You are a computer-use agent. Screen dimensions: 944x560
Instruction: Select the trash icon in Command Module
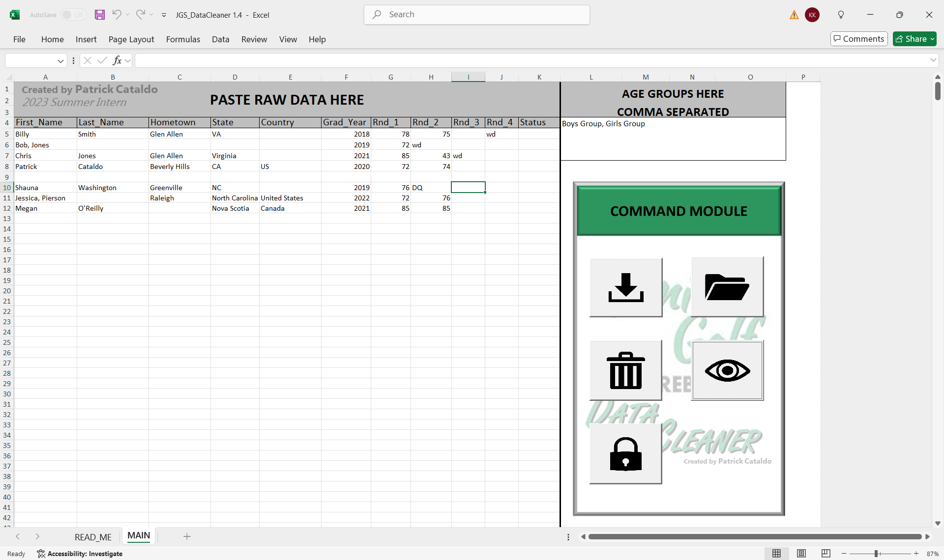625,370
